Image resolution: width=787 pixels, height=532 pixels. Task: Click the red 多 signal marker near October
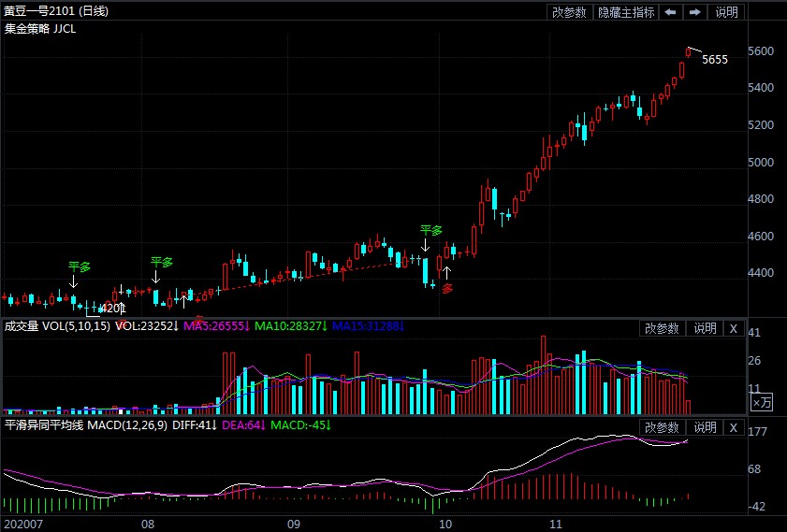tap(447, 288)
